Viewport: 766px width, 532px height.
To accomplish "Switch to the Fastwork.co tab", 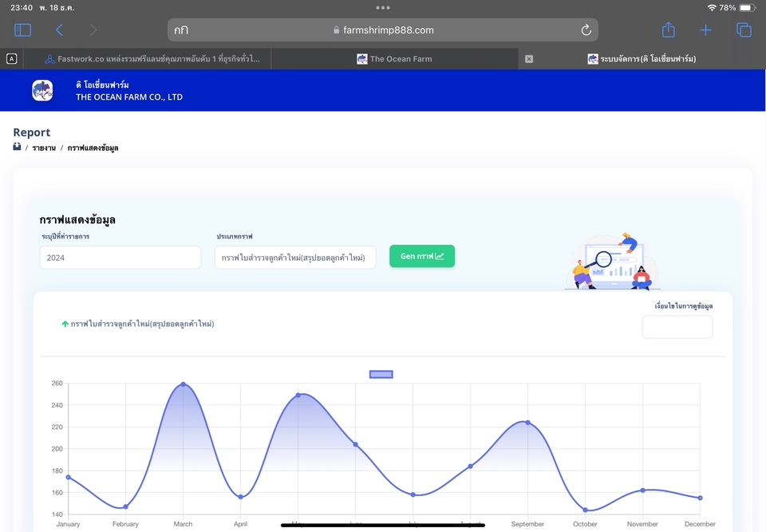I will [x=148, y=58].
